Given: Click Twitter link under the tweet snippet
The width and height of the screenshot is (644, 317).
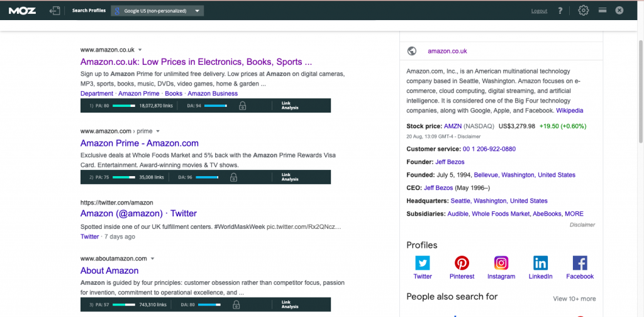Looking at the screenshot, I should click(x=89, y=236).
